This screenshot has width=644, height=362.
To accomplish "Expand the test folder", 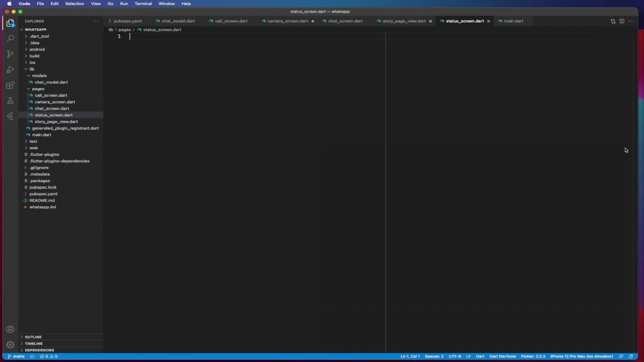I will pos(33,141).
